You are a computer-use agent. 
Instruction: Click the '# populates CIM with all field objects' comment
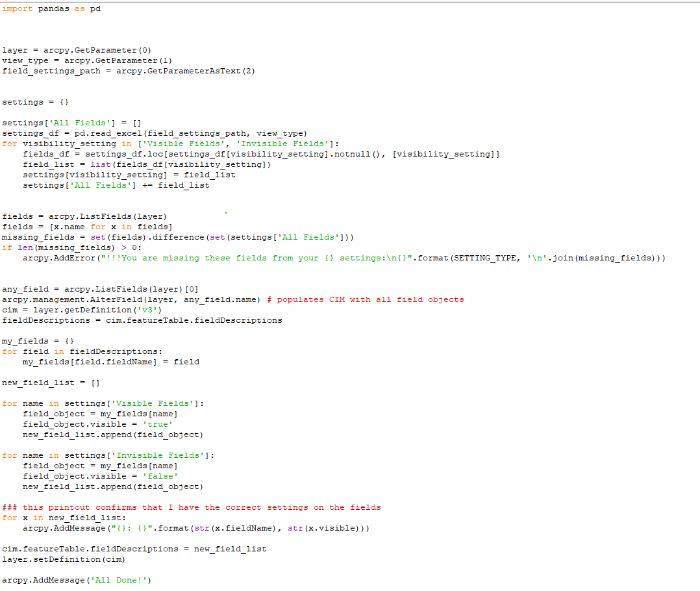366,299
